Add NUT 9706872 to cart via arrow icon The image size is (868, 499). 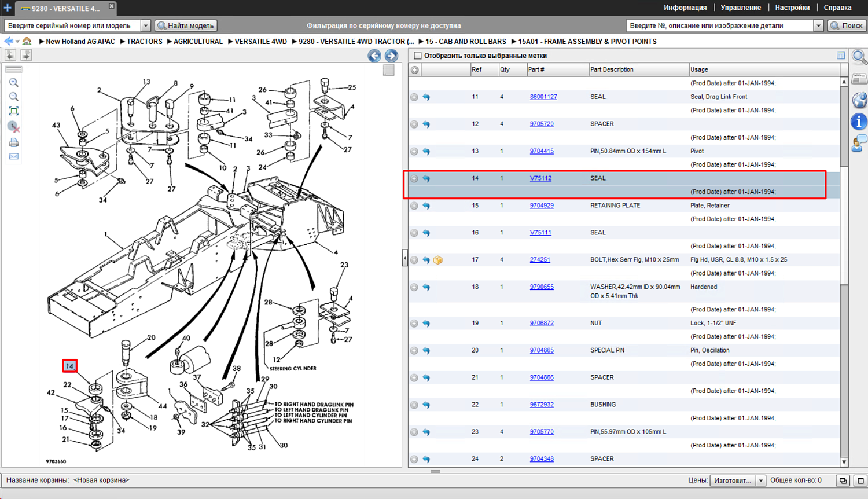click(x=426, y=324)
